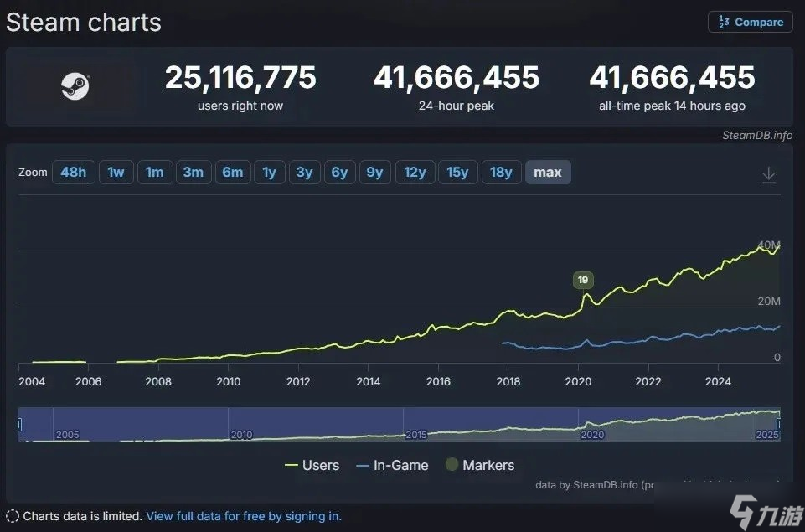
Task: Toggle the Users series in the legend
Action: tap(312, 465)
